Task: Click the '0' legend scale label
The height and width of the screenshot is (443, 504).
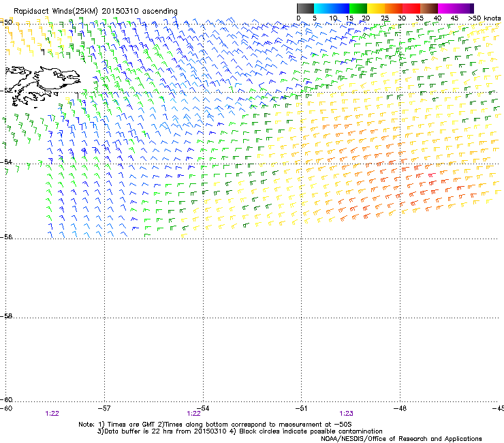Action: [x=298, y=18]
